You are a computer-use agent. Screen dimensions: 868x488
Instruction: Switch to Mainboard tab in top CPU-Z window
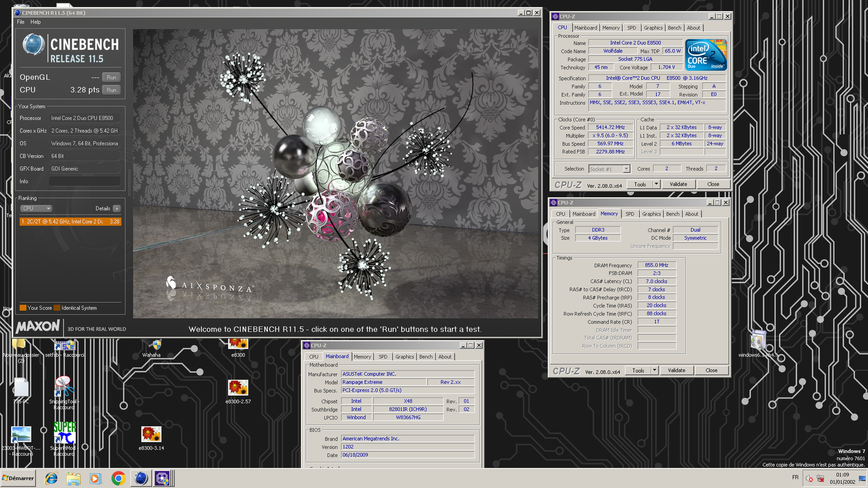coord(586,28)
